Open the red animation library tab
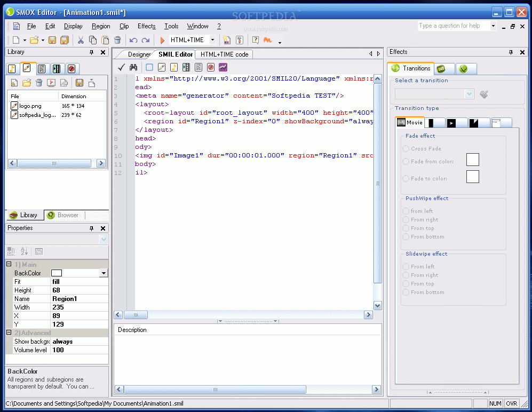 (x=72, y=69)
